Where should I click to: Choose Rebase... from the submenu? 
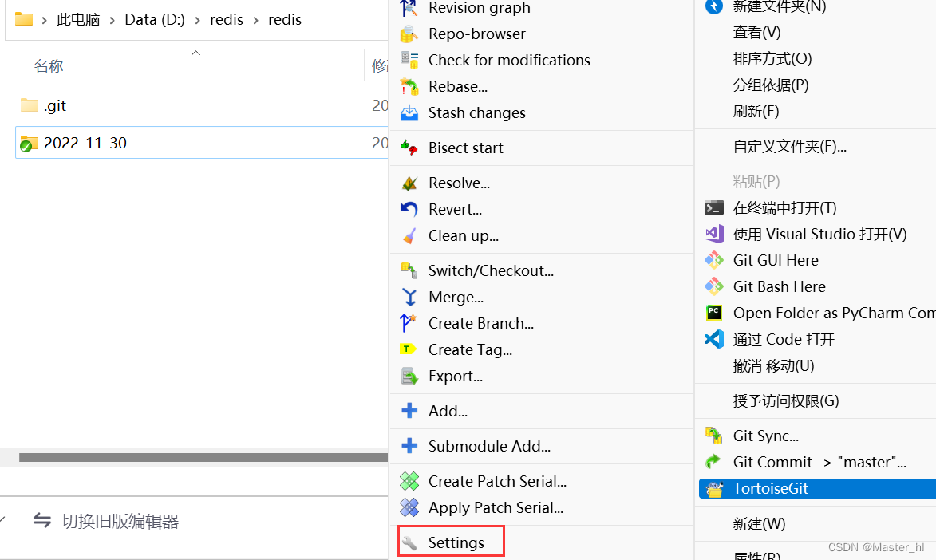click(x=541, y=87)
